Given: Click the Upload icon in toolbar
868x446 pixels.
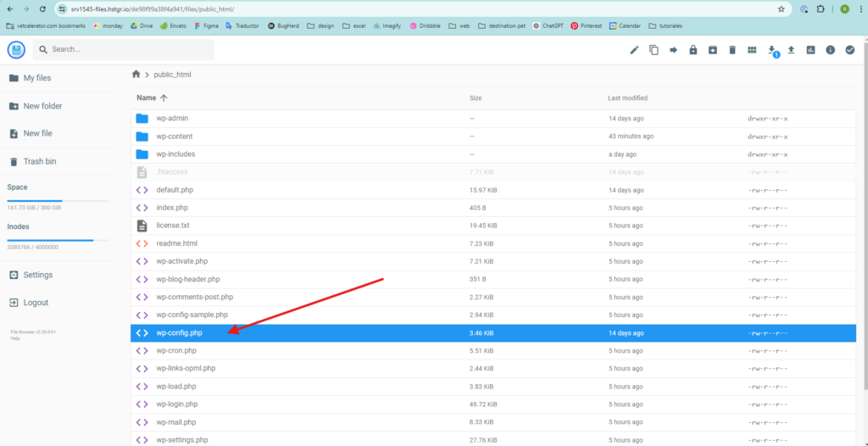Looking at the screenshot, I should click(791, 50).
